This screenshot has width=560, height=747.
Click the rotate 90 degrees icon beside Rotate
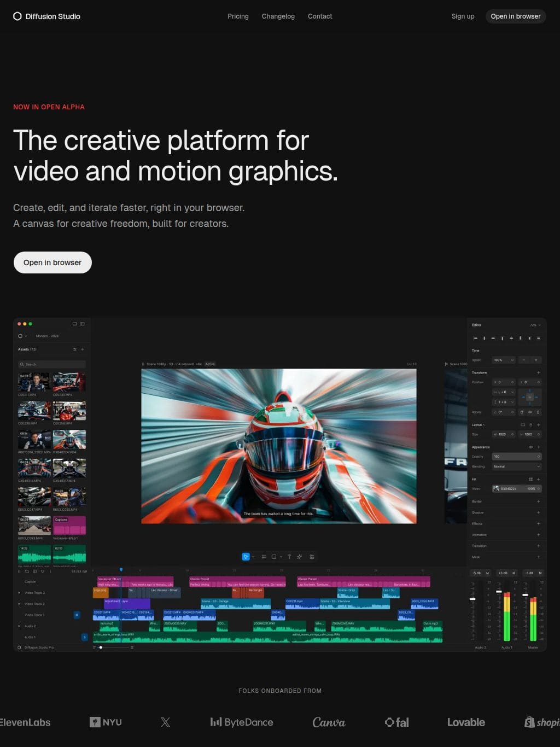[522, 412]
